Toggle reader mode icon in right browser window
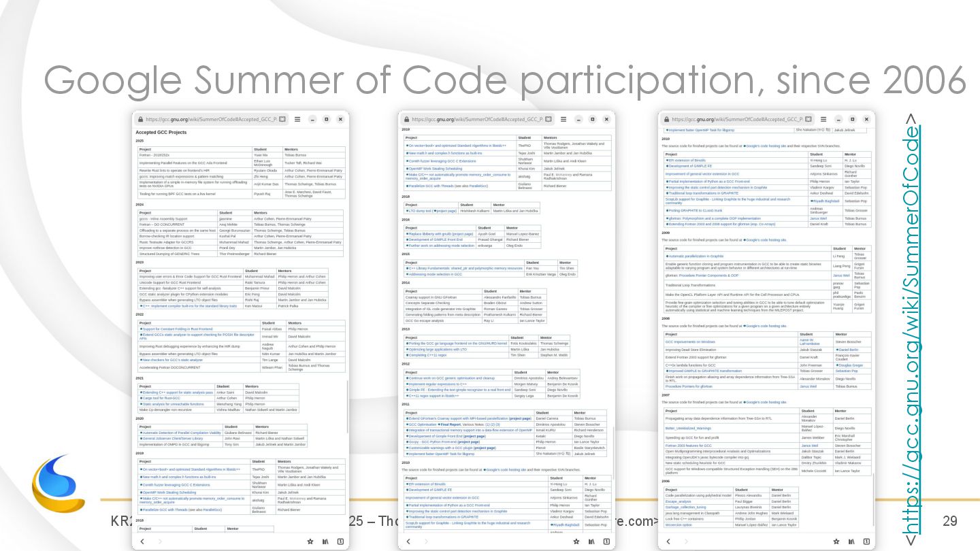 click(x=809, y=119)
